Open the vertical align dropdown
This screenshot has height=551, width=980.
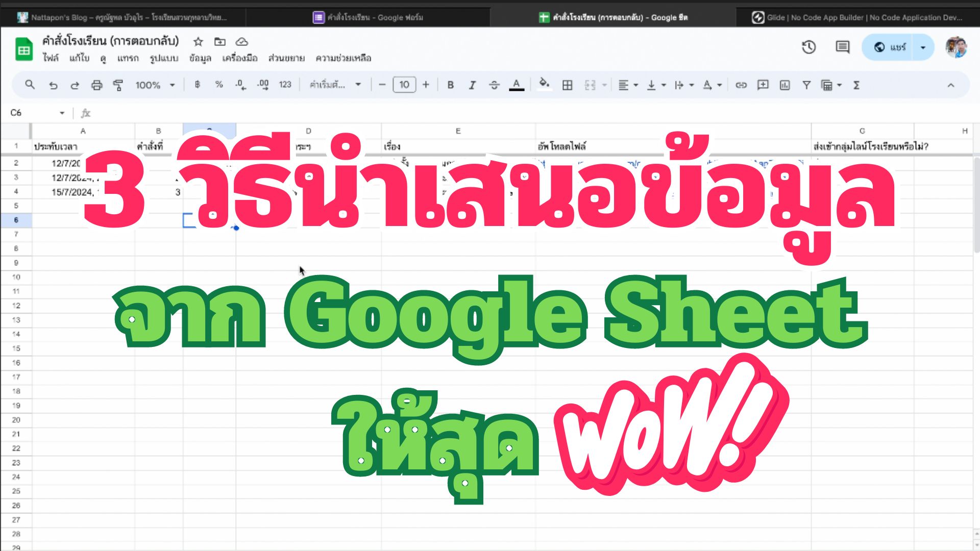coord(656,85)
